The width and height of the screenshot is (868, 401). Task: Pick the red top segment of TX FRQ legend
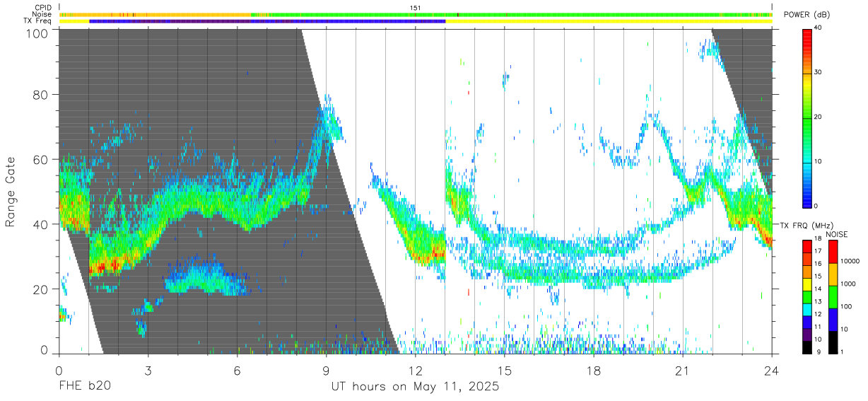click(x=807, y=245)
